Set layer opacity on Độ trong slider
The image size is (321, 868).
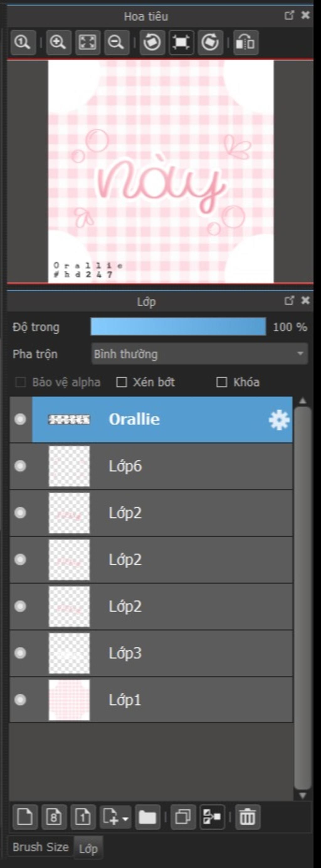(x=178, y=327)
